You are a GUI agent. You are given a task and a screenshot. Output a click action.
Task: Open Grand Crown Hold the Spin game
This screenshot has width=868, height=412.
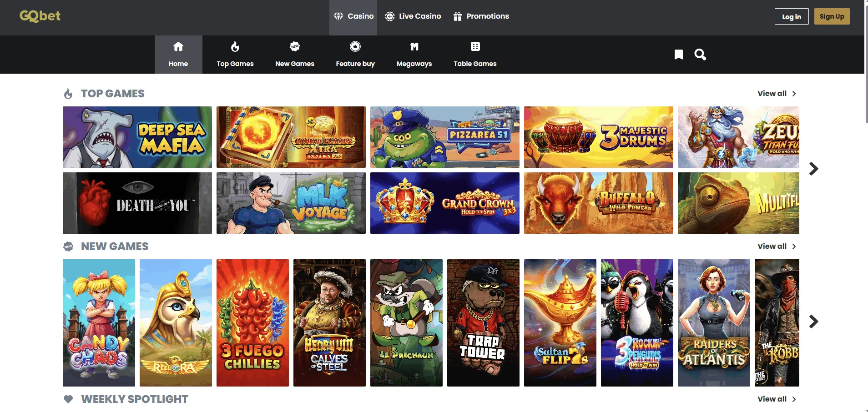445,203
